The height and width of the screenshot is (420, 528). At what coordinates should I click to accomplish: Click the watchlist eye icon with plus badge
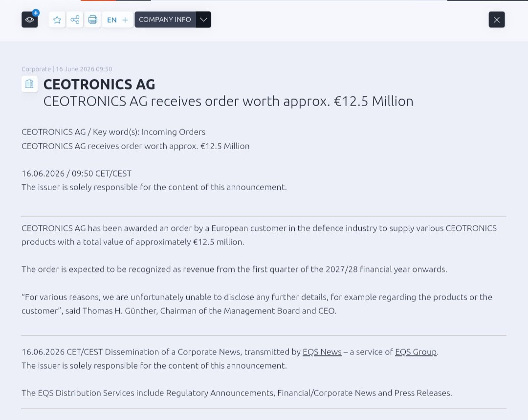(30, 19)
